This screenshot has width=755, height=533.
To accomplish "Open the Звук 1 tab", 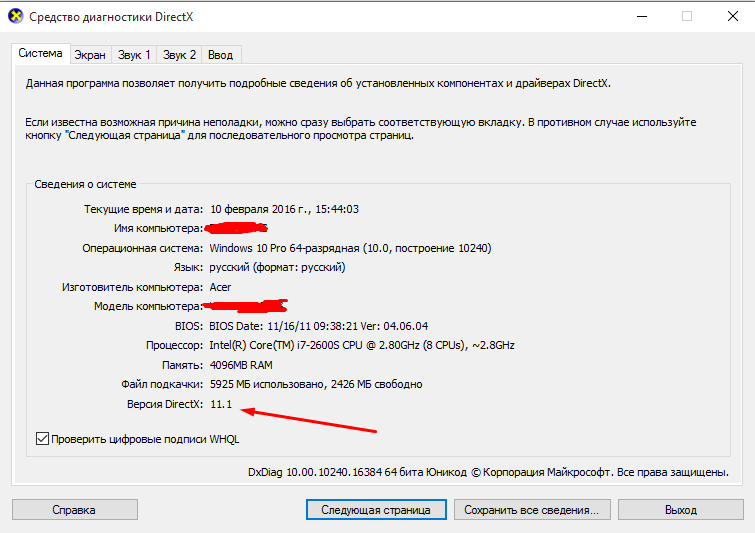I will 133,55.
